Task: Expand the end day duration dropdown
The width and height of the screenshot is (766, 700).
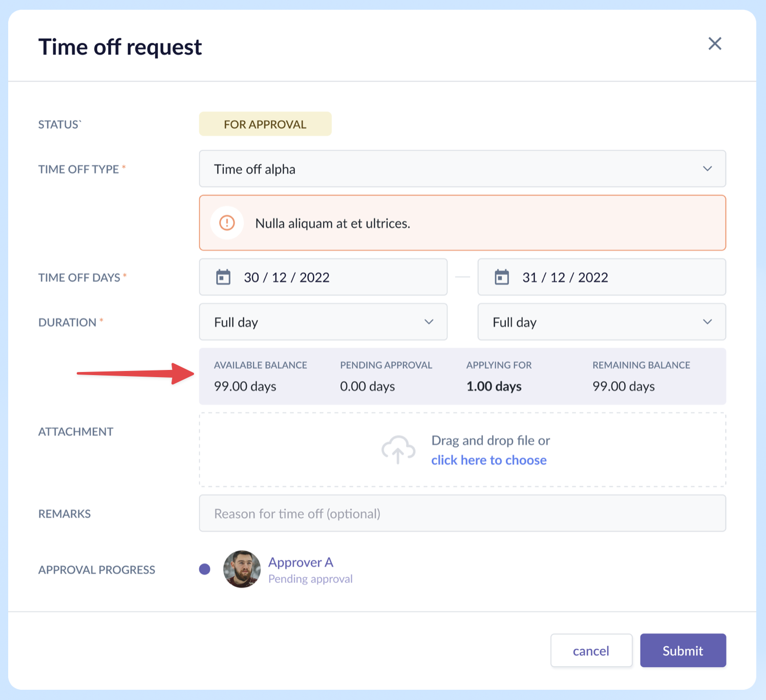Action: coord(601,322)
